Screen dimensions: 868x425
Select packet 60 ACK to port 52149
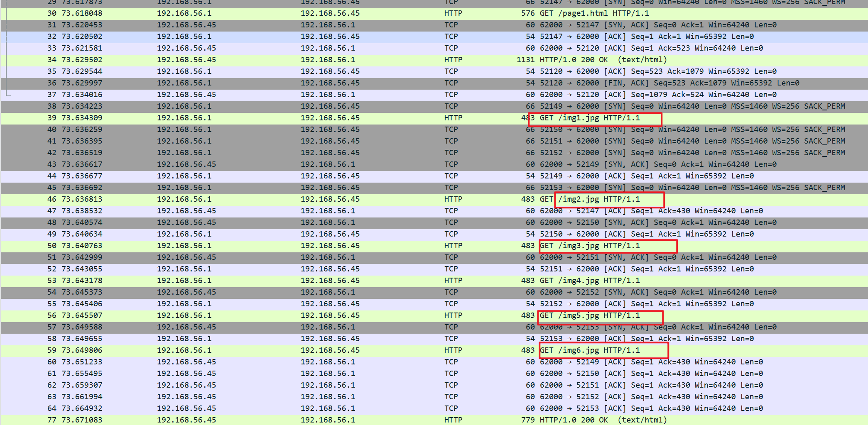click(x=434, y=362)
